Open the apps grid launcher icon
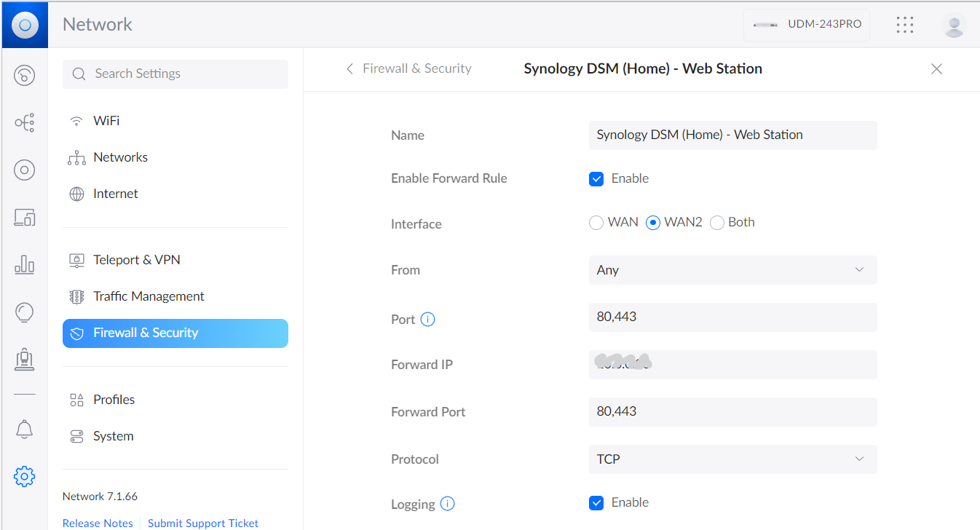This screenshot has height=530, width=980. pyautogui.click(x=904, y=25)
